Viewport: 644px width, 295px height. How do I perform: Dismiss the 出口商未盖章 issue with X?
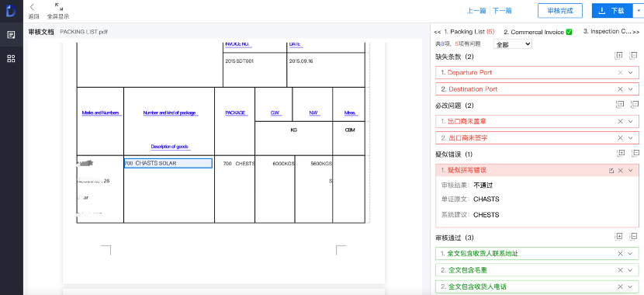click(620, 122)
